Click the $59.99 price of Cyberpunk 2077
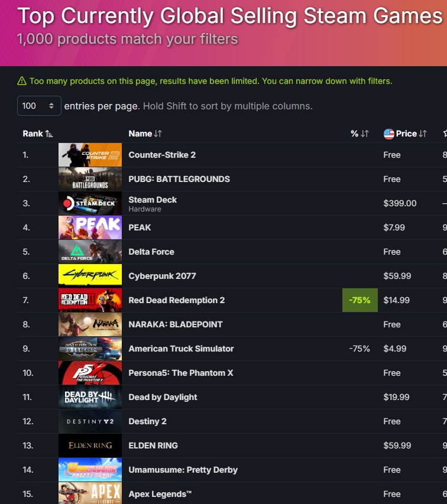The width and height of the screenshot is (447, 504). pos(397,276)
